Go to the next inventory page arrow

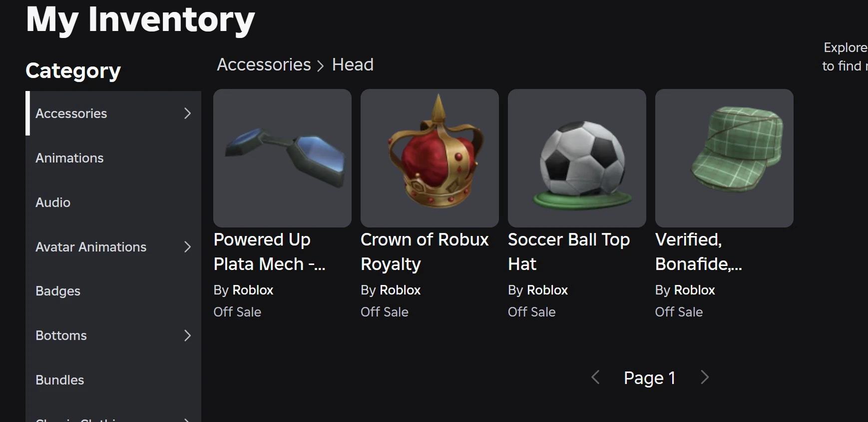pyautogui.click(x=705, y=377)
